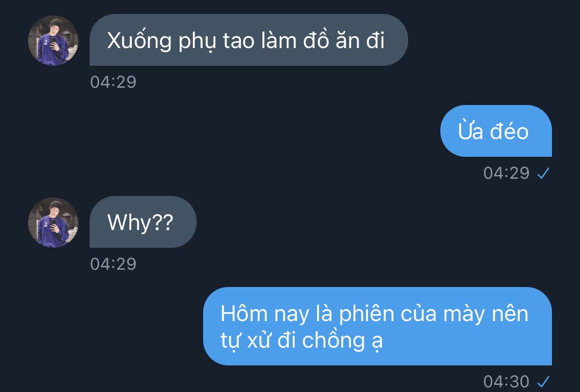
Task: Check read receipt tick beside 04:30
Action: pos(544,381)
